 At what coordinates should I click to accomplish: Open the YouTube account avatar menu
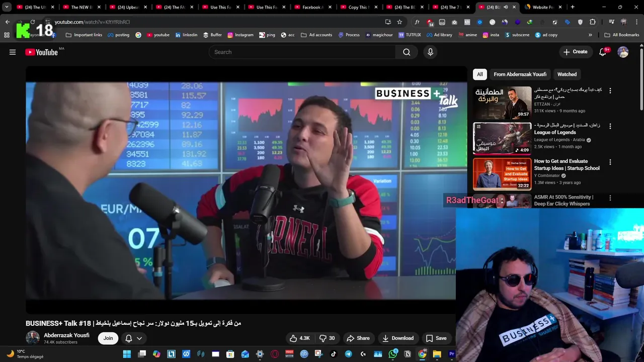click(623, 52)
